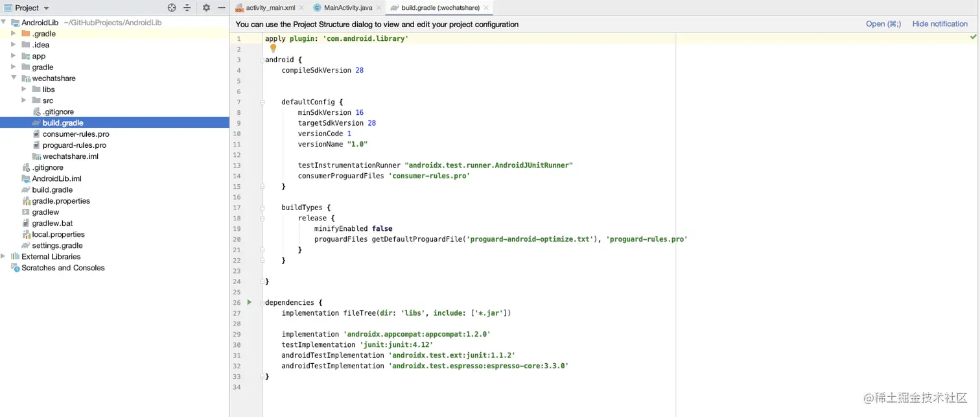Click the local.properties file icon
The height and width of the screenshot is (417, 980).
coord(26,234)
